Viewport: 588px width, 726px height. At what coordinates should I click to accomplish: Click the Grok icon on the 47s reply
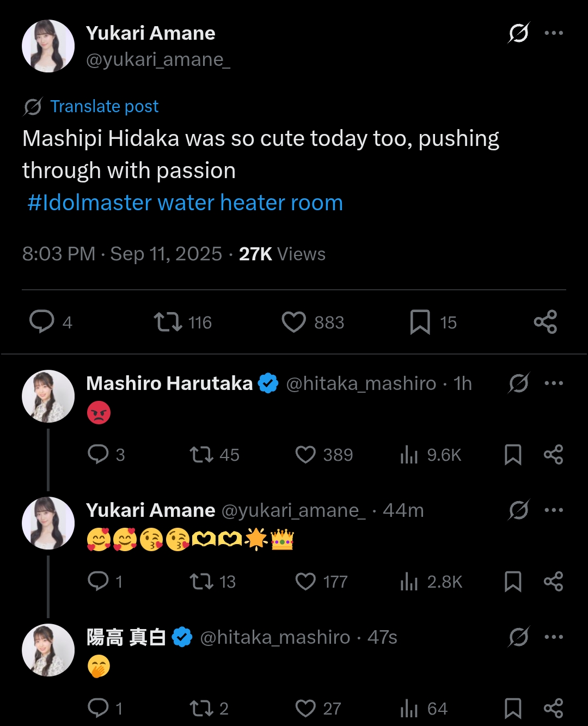[518, 637]
